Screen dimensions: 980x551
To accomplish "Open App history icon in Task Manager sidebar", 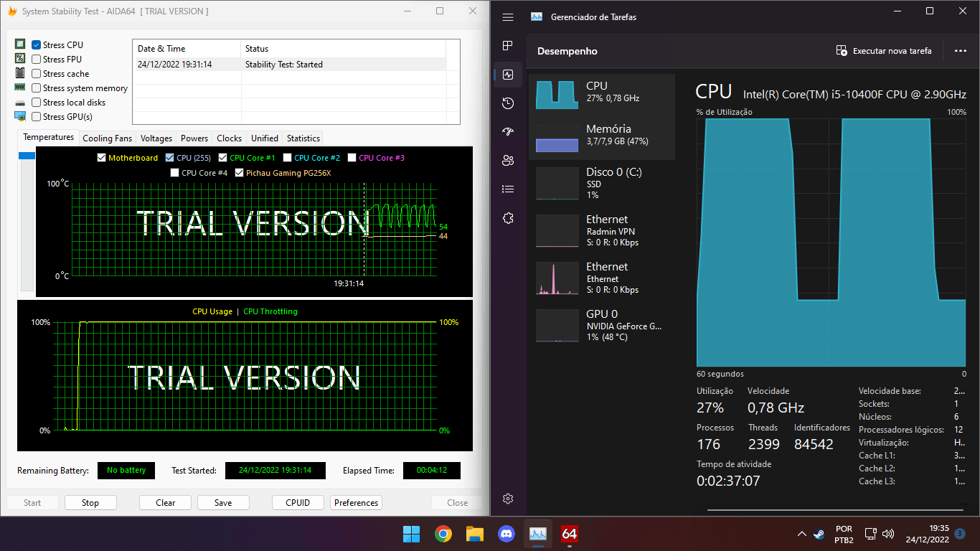I will point(508,103).
